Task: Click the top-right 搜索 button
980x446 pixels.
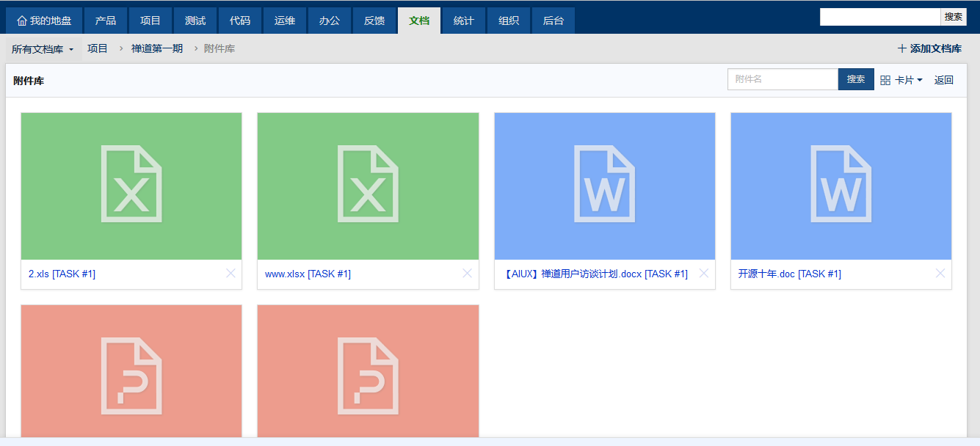Action: coord(954,17)
